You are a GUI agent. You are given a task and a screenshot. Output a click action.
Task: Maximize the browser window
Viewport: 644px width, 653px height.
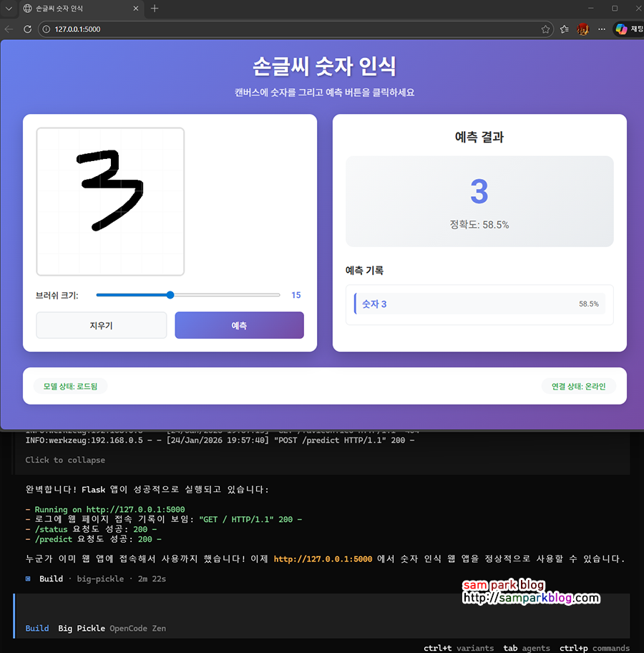(x=615, y=9)
